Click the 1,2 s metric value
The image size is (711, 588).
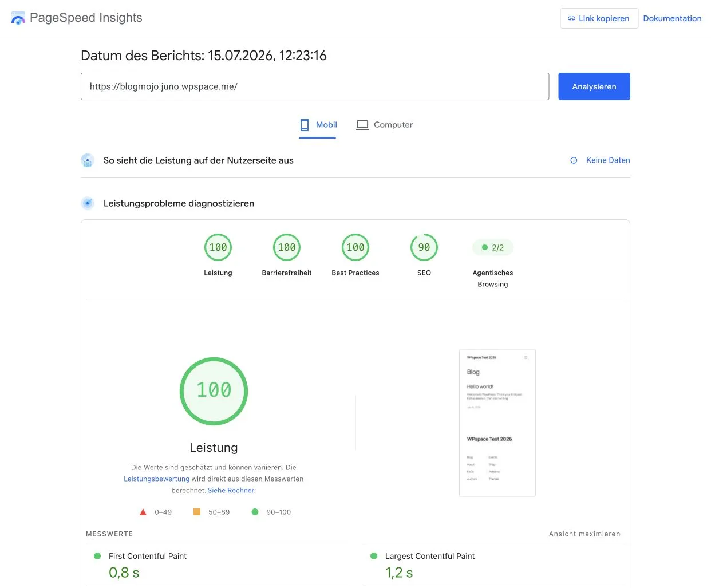399,573
